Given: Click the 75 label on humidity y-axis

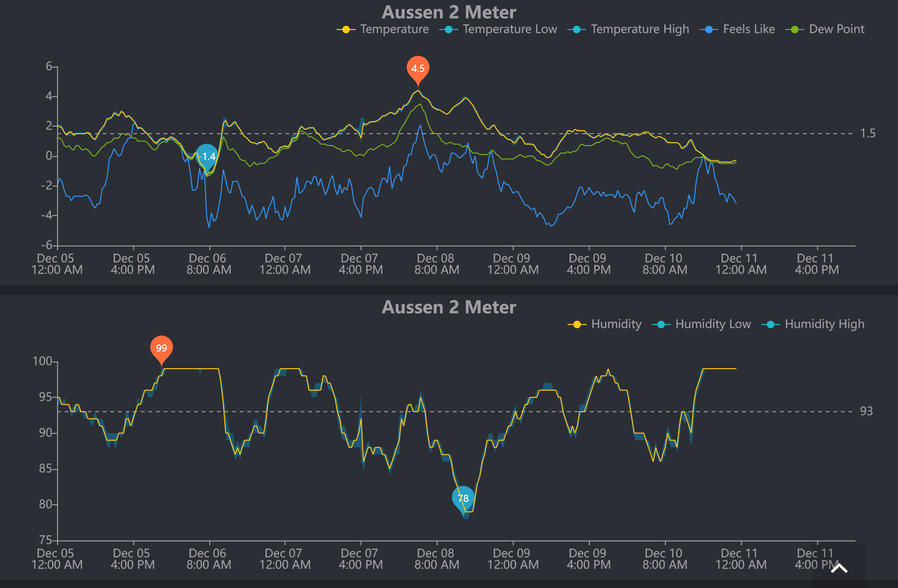Looking at the screenshot, I should click(x=46, y=540).
